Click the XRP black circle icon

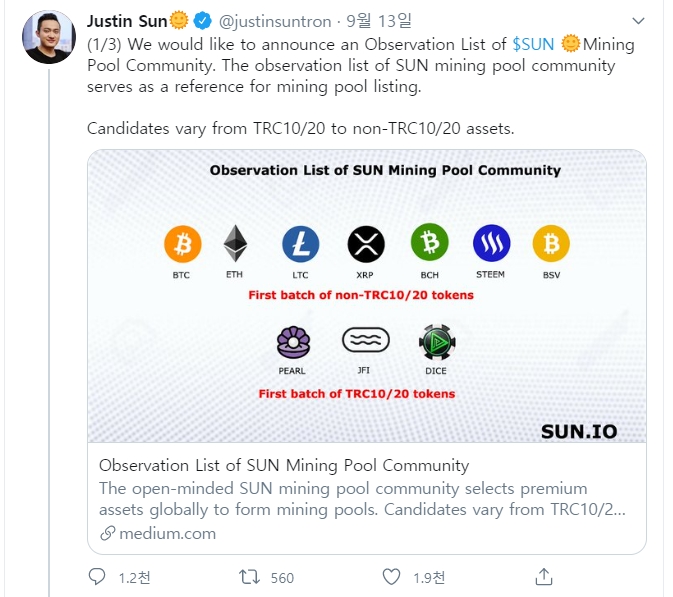point(365,243)
